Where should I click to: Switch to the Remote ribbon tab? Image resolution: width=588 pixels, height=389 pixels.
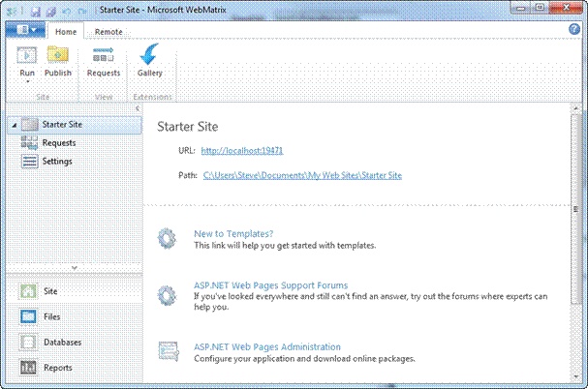click(108, 32)
